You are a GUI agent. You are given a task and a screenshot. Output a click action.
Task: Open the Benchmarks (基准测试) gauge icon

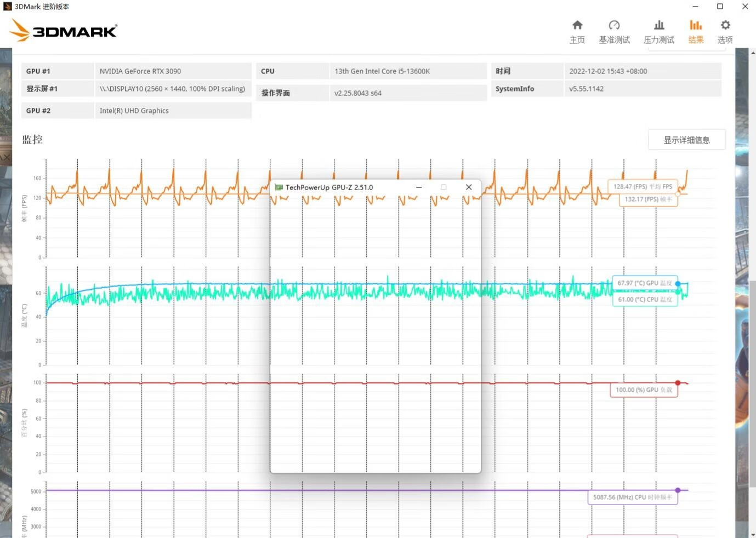tap(614, 25)
